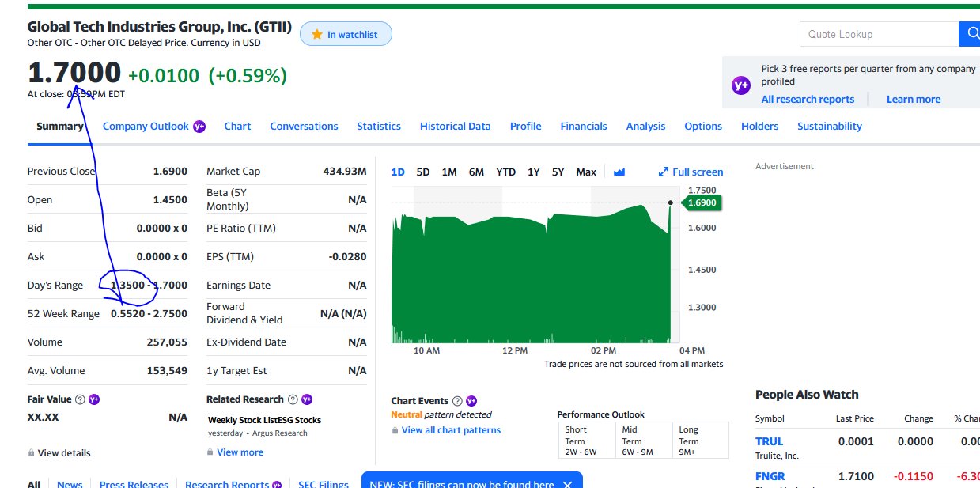Open All research reports link
The height and width of the screenshot is (488, 980).
(x=808, y=99)
